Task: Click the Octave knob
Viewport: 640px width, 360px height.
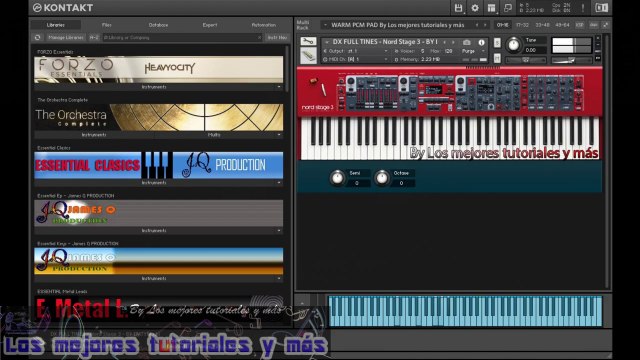Action: (382, 178)
